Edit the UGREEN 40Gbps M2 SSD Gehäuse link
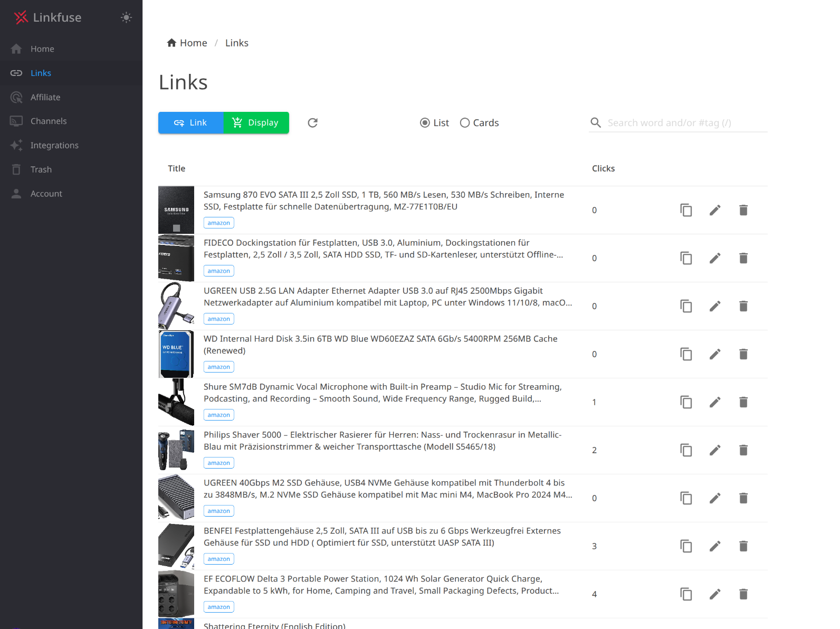The image size is (840, 629). [x=715, y=498]
